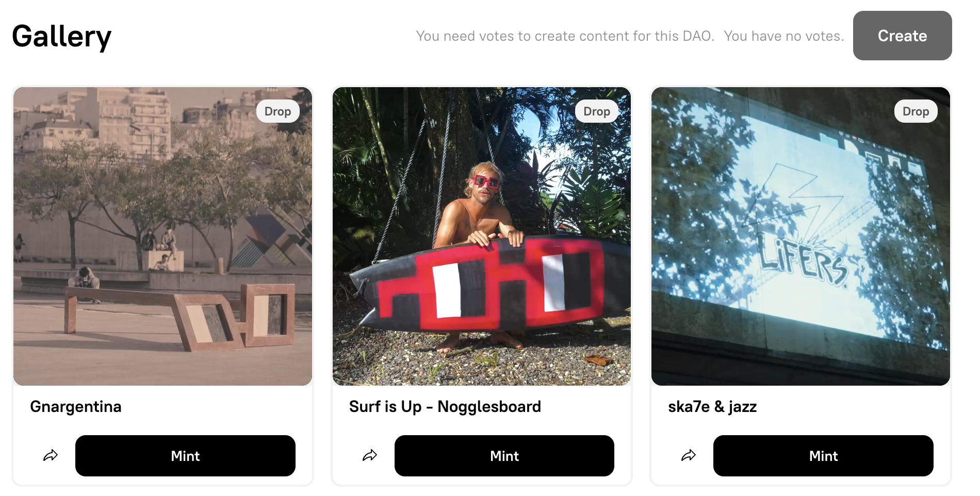Click the 'You have no votes.' text
Viewport: 980px width, 496px height.
tap(784, 36)
